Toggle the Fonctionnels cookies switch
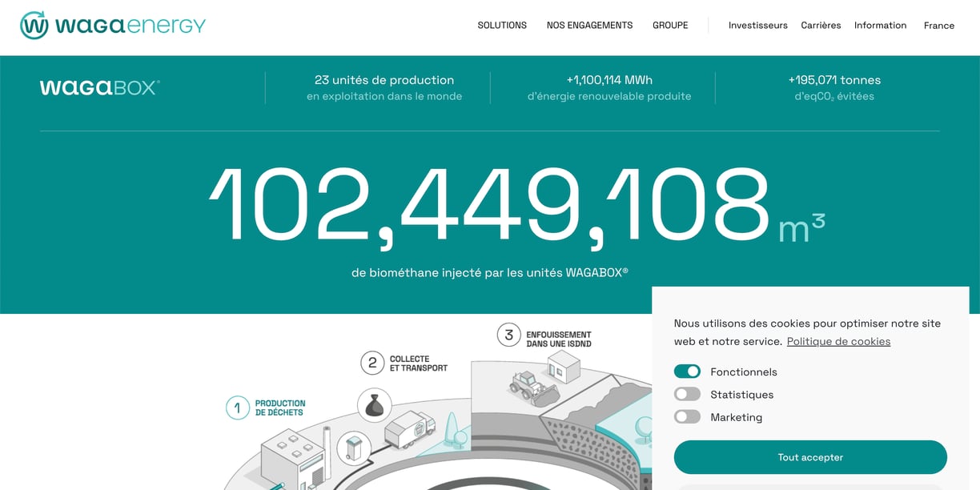 (x=687, y=372)
